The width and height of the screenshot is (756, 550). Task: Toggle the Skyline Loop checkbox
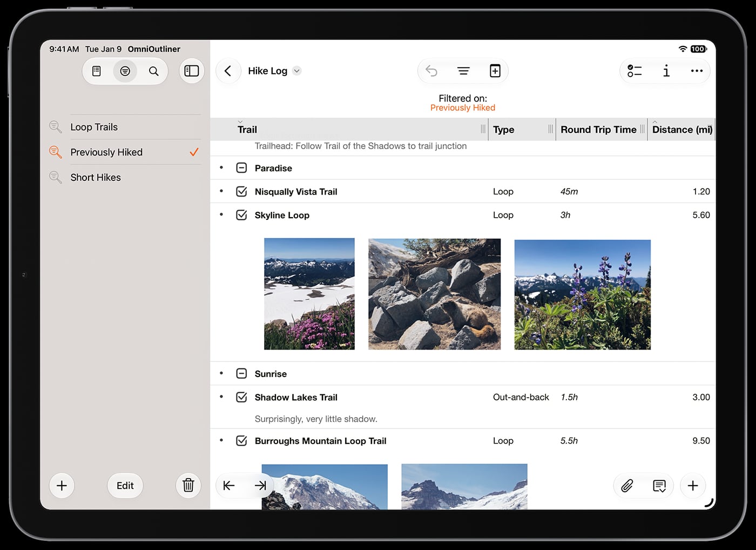click(x=241, y=215)
